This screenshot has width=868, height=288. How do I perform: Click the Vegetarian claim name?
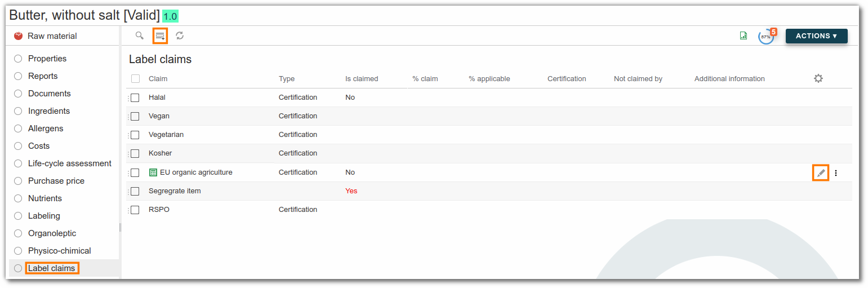[x=166, y=135]
